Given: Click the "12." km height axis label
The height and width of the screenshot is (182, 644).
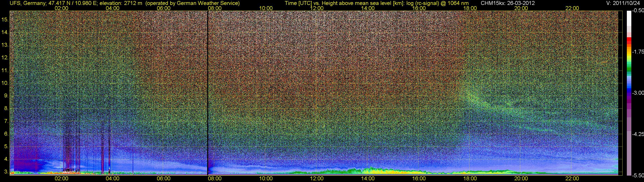Looking at the screenshot, I should click(5, 58).
